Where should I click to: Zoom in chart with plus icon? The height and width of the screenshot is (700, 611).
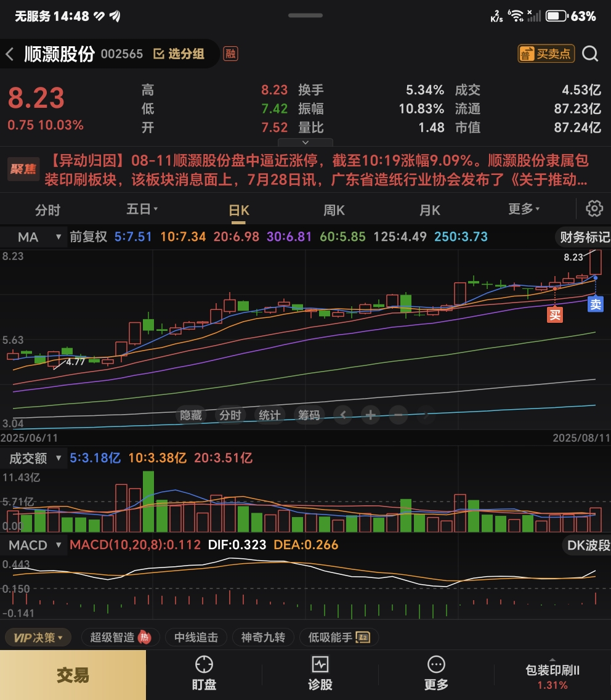click(x=370, y=415)
